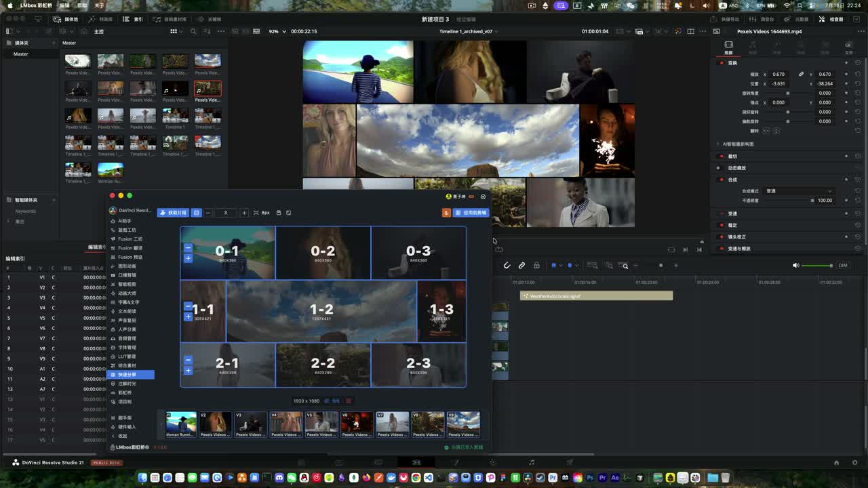Open the 关键帧 keyframes panel

210,19
